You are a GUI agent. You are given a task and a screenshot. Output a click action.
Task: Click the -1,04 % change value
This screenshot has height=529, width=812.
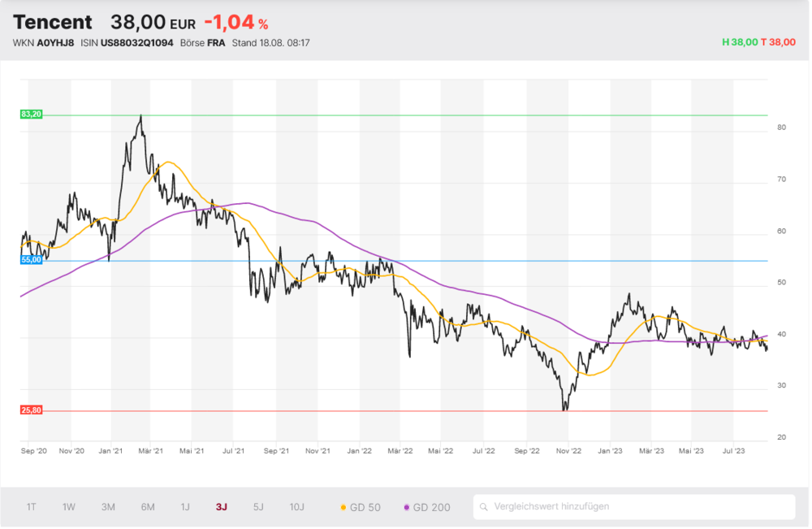click(x=236, y=23)
